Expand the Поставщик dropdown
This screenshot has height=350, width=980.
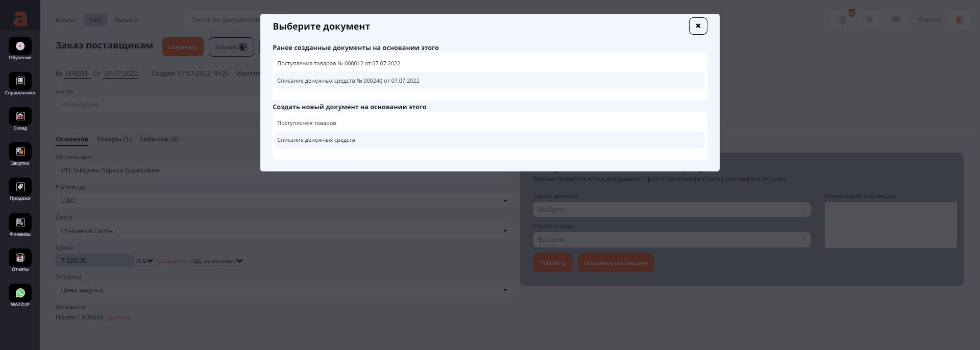pos(283,201)
